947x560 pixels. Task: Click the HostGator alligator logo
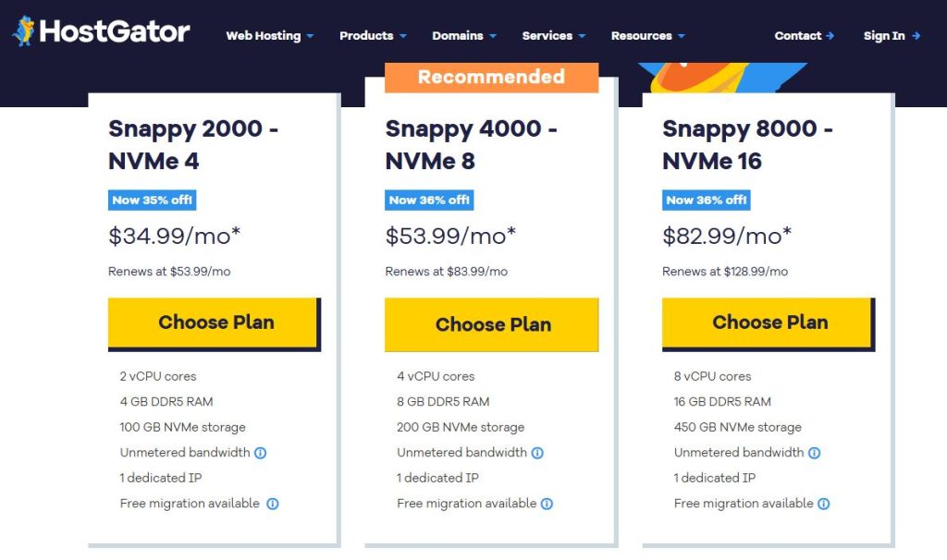[22, 30]
